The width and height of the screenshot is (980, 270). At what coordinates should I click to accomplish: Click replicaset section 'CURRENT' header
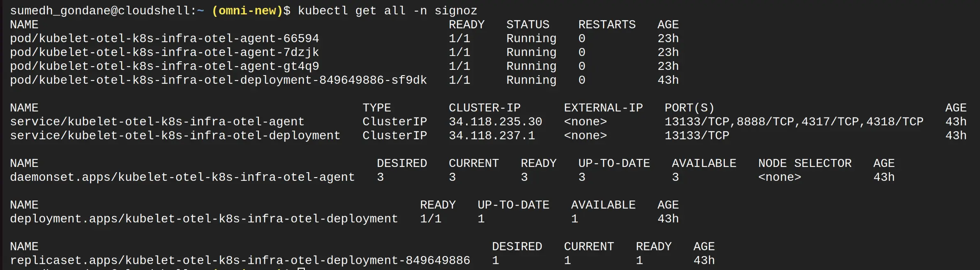coord(589,247)
